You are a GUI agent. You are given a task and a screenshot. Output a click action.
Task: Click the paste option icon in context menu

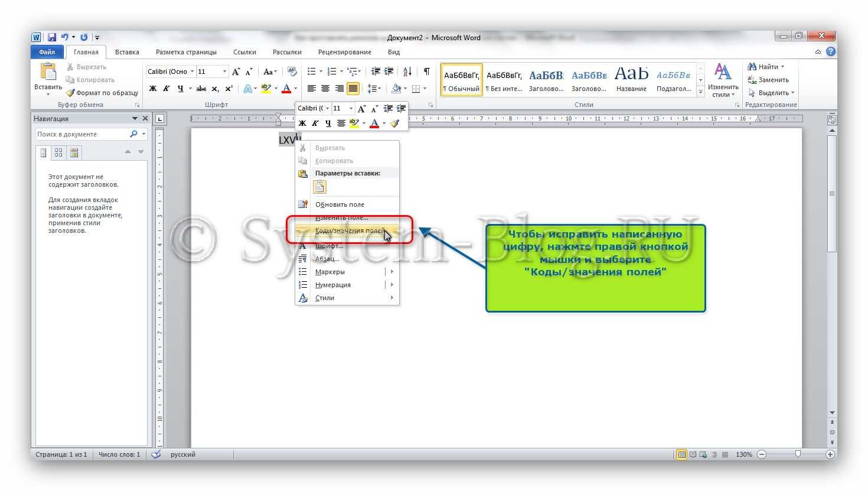coord(319,187)
